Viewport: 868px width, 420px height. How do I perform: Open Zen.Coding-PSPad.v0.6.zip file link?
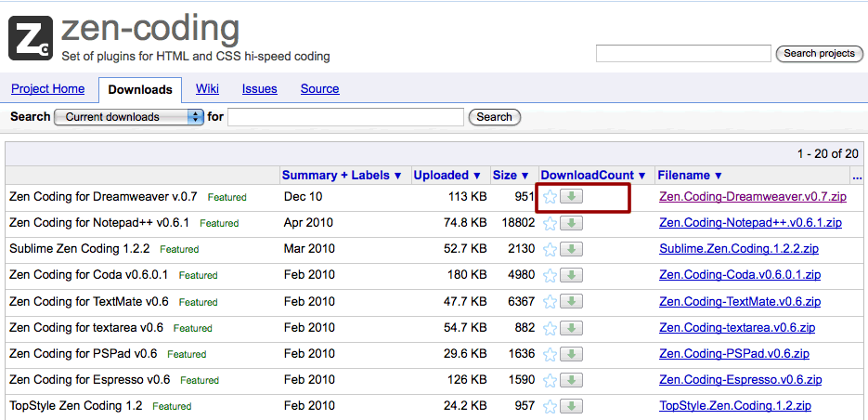[734, 353]
